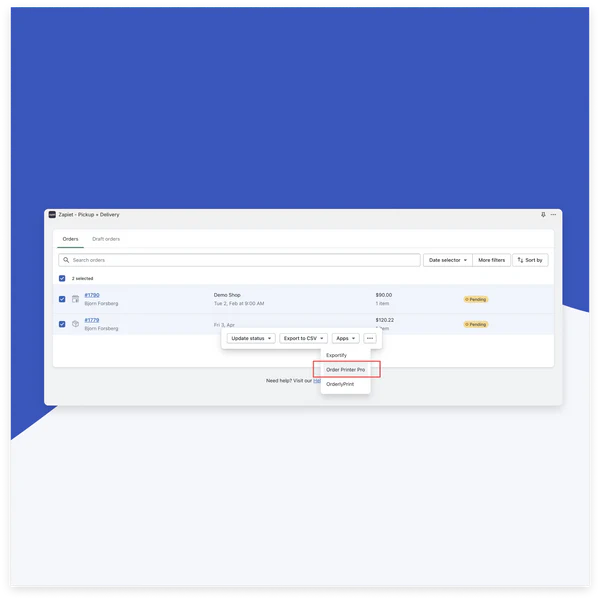Uncheck the checkbox for order #1779
600x600 pixels.
(62, 324)
